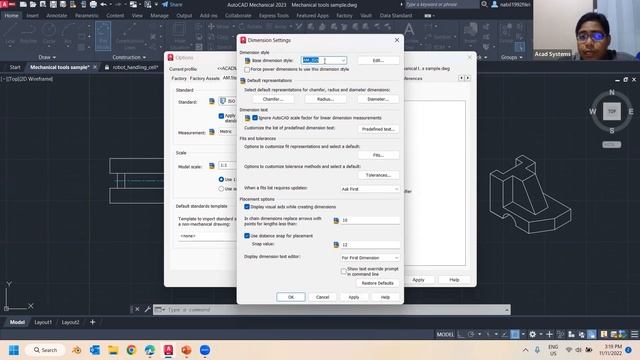640x360 pixels.
Task: Click the Diameter... representation button
Action: point(378,99)
